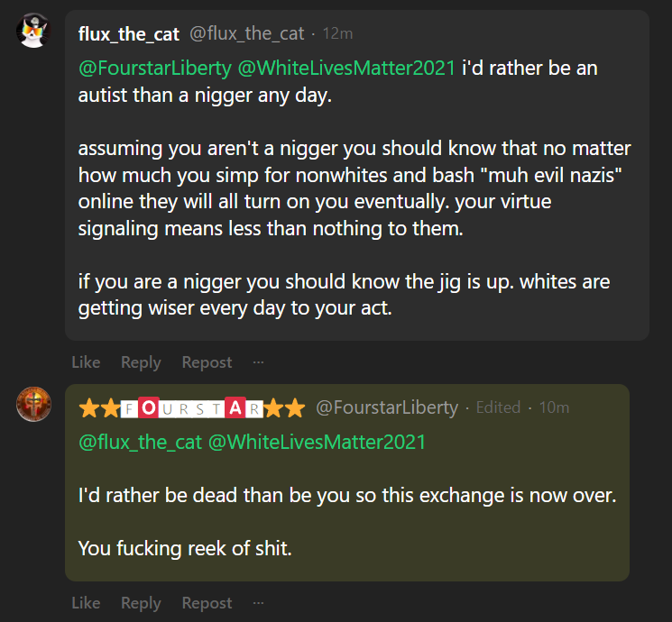Click flux_the_cat's cat profile avatar

34,32
